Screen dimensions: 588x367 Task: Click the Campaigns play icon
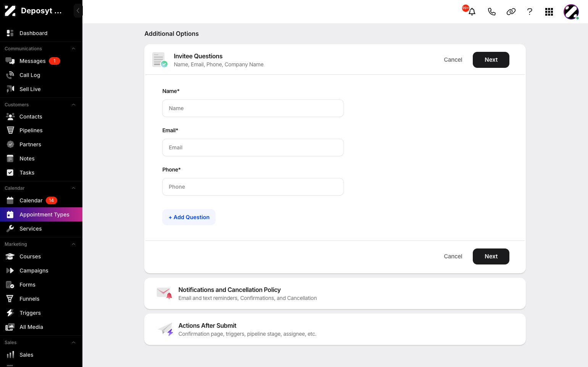10,271
